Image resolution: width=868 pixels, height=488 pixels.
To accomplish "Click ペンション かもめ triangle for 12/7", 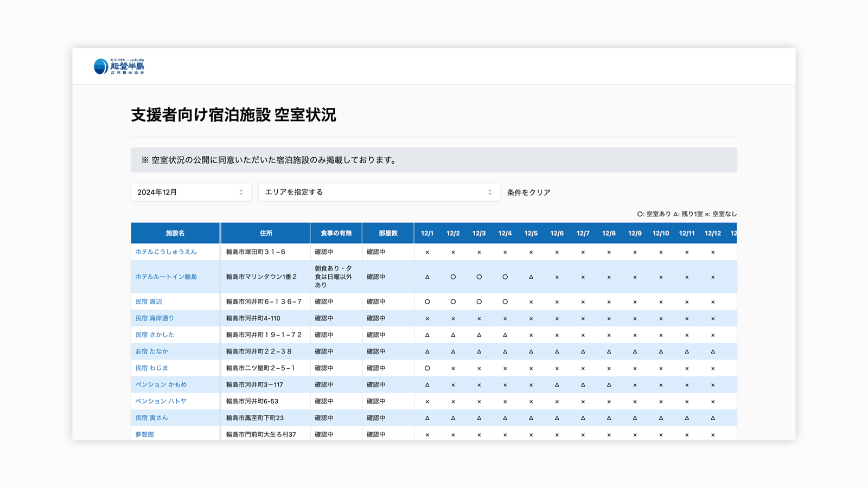I will click(583, 385).
